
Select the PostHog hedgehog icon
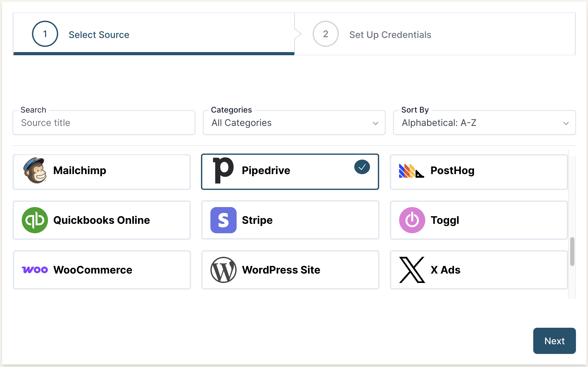coord(411,171)
